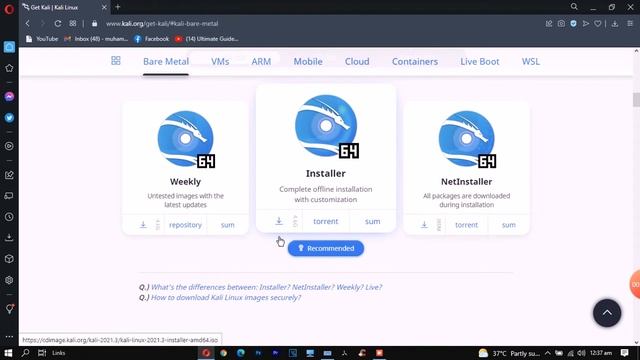The width and height of the screenshot is (640, 360).
Task: Open How to download images securely link
Action: (x=226, y=298)
